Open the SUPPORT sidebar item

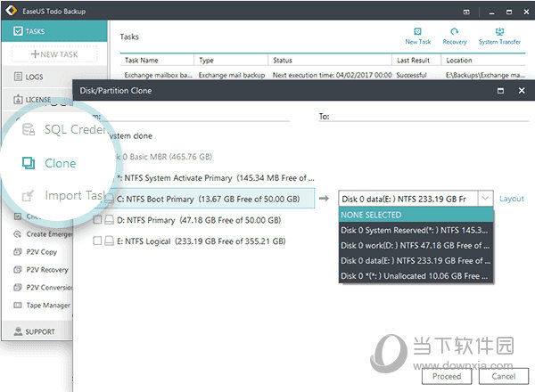37,331
